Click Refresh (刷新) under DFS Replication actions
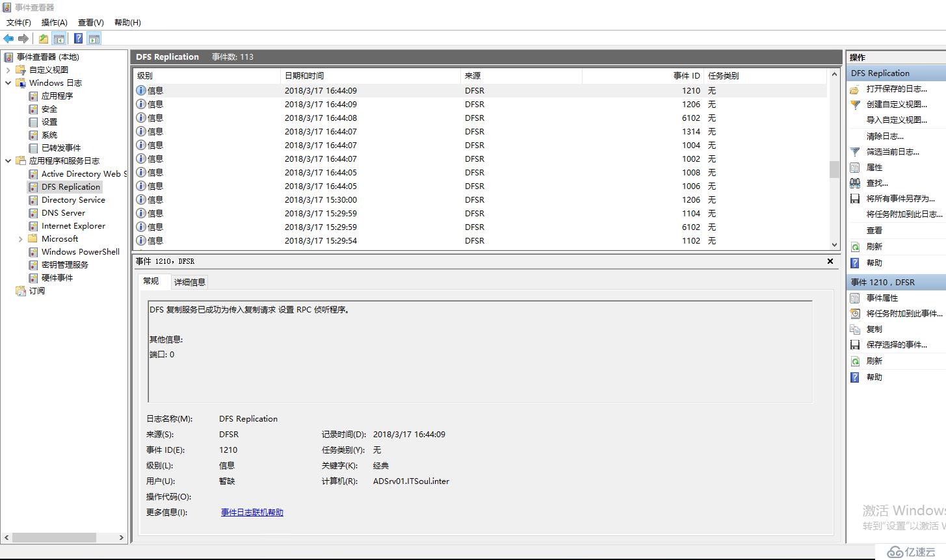The width and height of the screenshot is (946, 560). point(874,247)
